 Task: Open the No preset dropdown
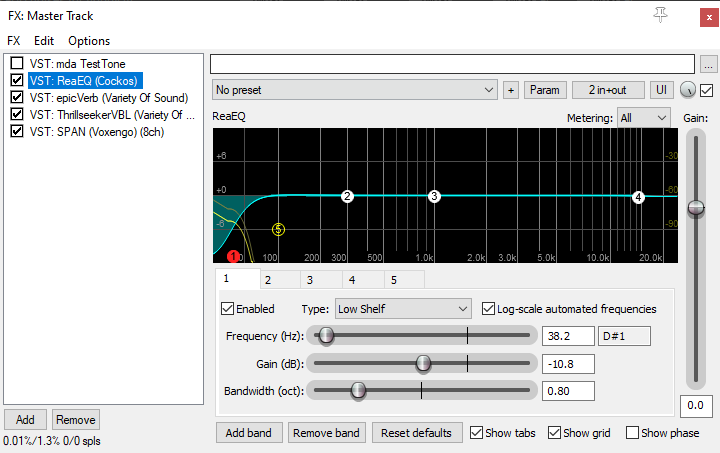click(354, 90)
